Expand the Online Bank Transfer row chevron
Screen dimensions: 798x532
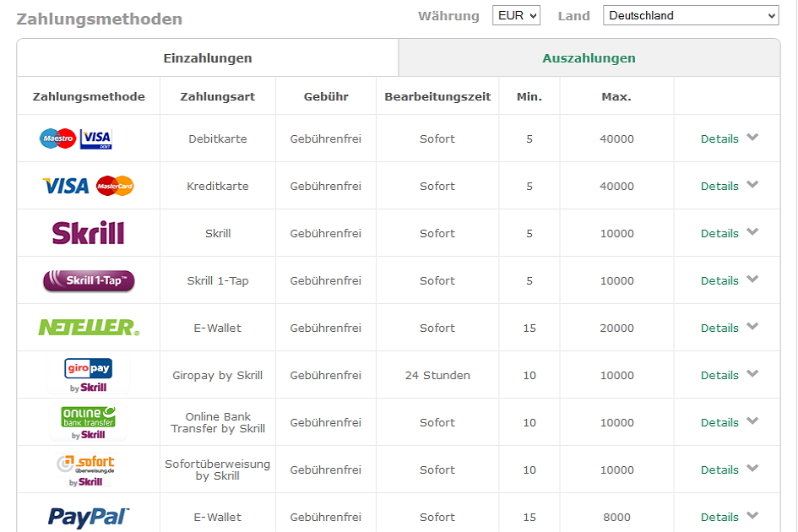coord(752,421)
